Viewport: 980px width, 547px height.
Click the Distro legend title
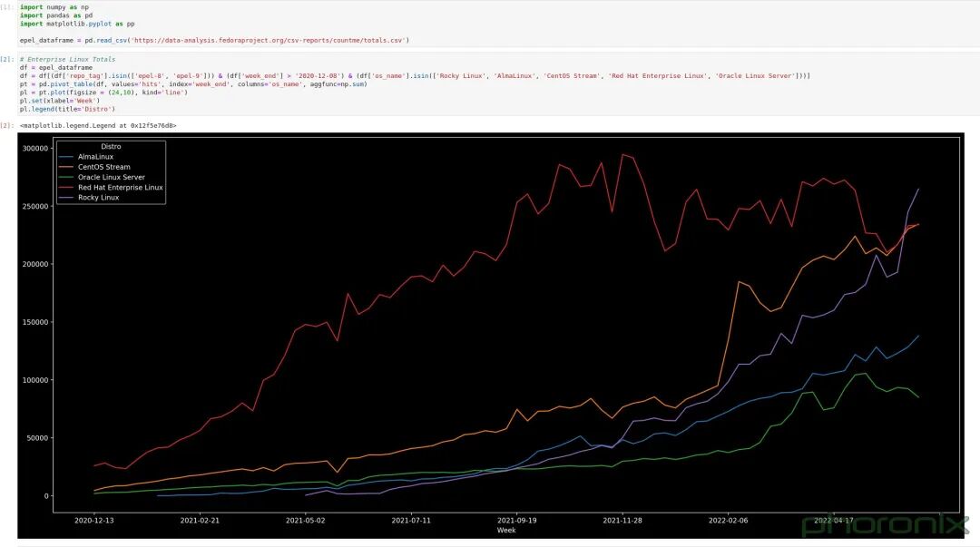(112, 146)
